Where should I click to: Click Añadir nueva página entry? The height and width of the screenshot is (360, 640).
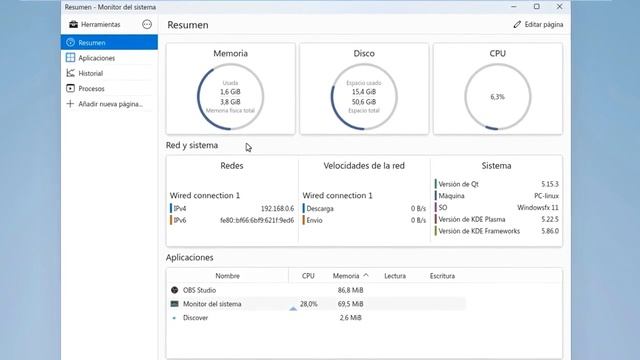pyautogui.click(x=109, y=104)
